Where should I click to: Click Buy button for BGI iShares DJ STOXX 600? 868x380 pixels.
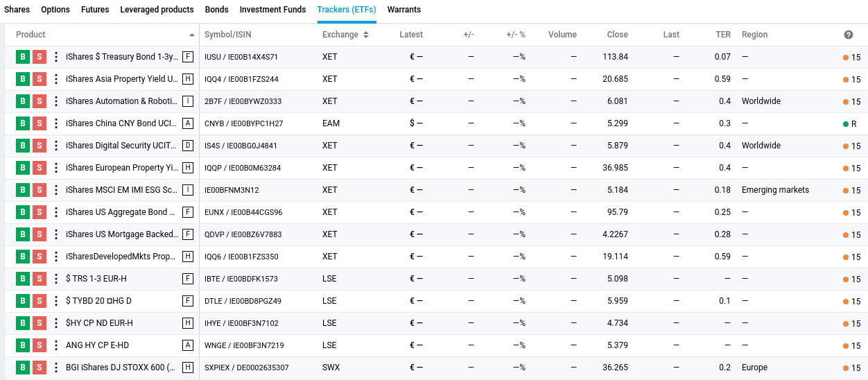(x=23, y=368)
